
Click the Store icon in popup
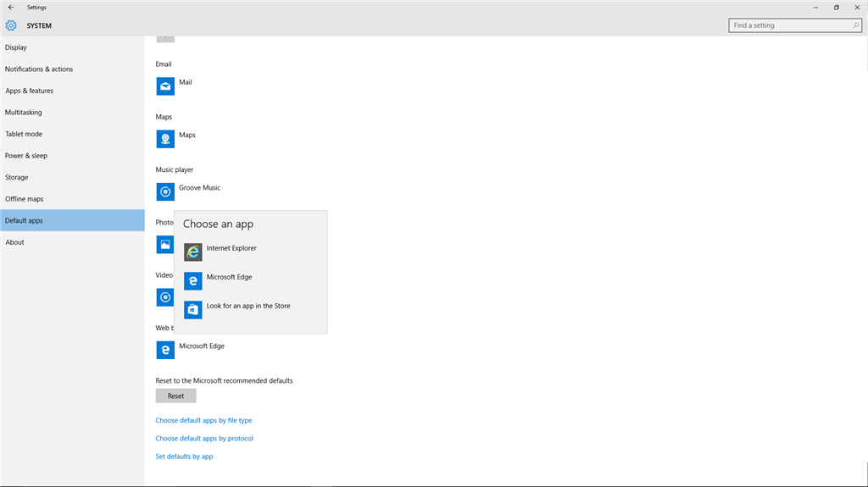click(192, 309)
